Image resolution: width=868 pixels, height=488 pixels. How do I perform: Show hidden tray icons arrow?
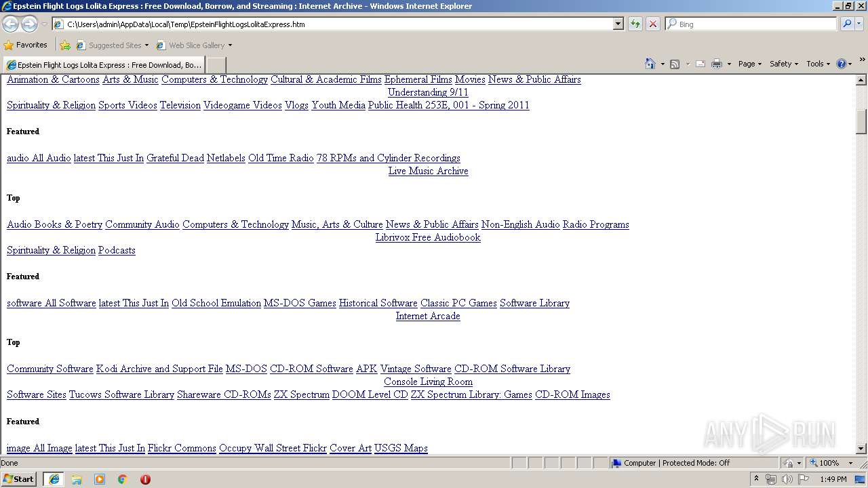tap(756, 479)
